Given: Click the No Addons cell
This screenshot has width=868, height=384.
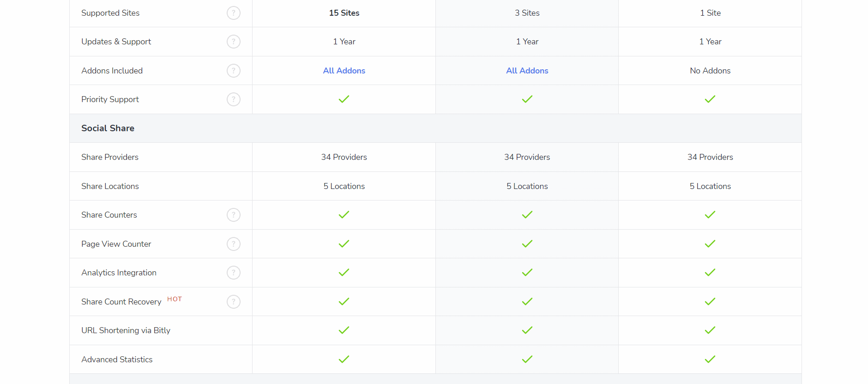Looking at the screenshot, I should (x=710, y=71).
